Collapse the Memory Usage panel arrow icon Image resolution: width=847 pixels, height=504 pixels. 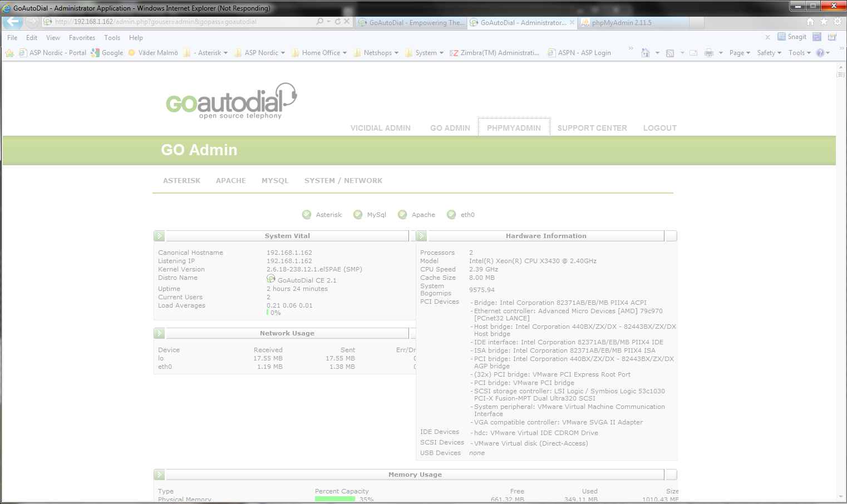pyautogui.click(x=159, y=475)
